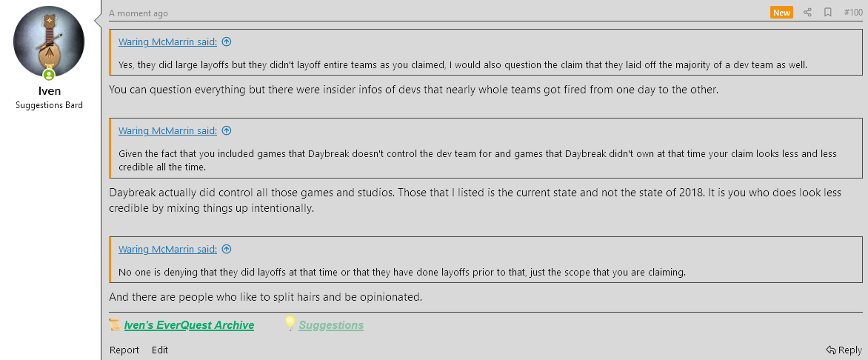Viewport: 868px width, 360px height.
Task: Bookmark this post with the bookmark icon
Action: click(828, 13)
